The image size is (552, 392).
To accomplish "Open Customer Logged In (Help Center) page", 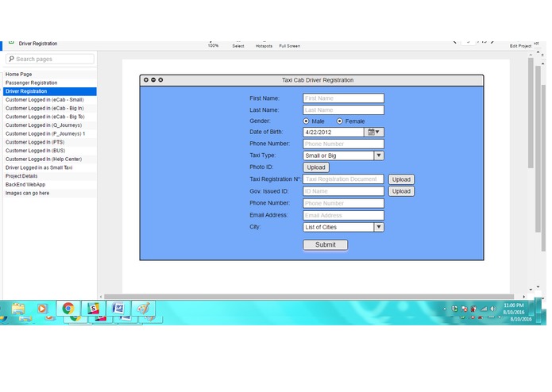I will pos(49,159).
